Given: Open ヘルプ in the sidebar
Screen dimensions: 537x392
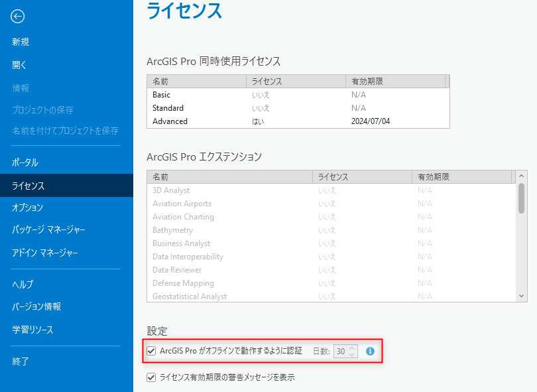Looking at the screenshot, I should [x=23, y=284].
